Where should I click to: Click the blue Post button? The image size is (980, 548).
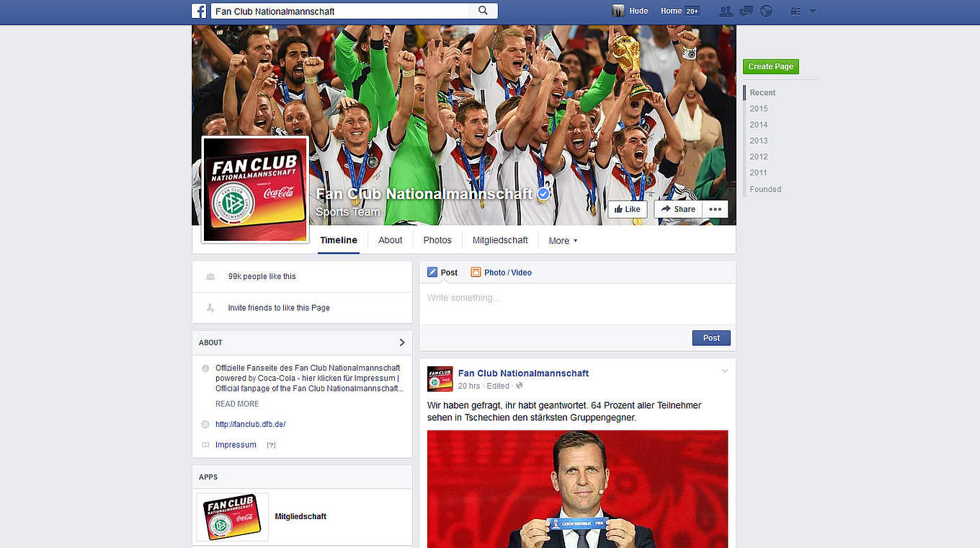[711, 337]
